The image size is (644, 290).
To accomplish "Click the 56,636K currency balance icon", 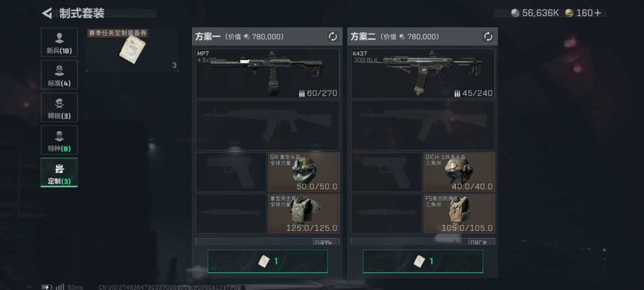I will click(515, 13).
